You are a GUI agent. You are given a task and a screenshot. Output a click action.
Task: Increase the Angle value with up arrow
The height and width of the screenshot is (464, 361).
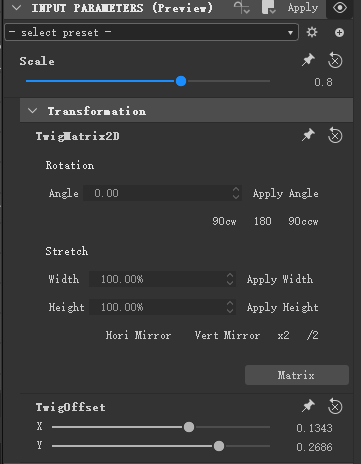tap(236, 190)
